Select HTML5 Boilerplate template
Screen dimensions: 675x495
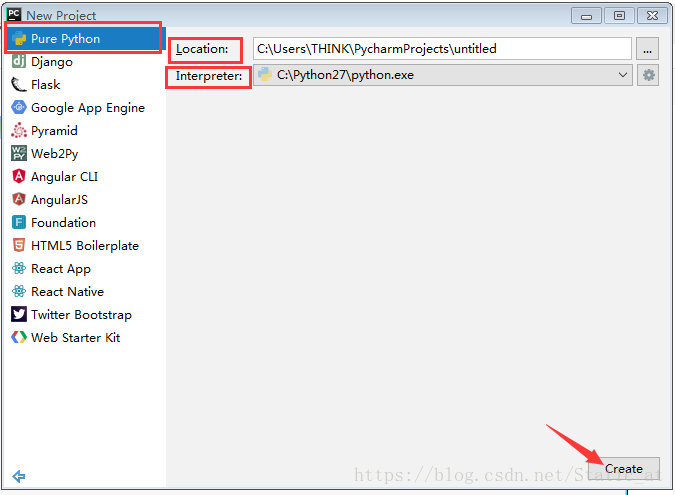[84, 246]
